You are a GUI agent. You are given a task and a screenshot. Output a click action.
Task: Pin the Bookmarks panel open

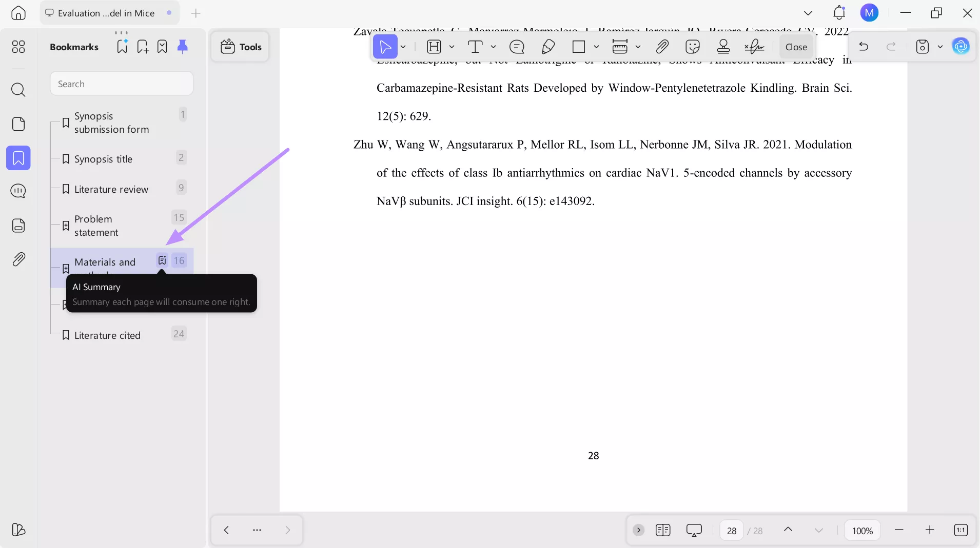[x=183, y=47]
